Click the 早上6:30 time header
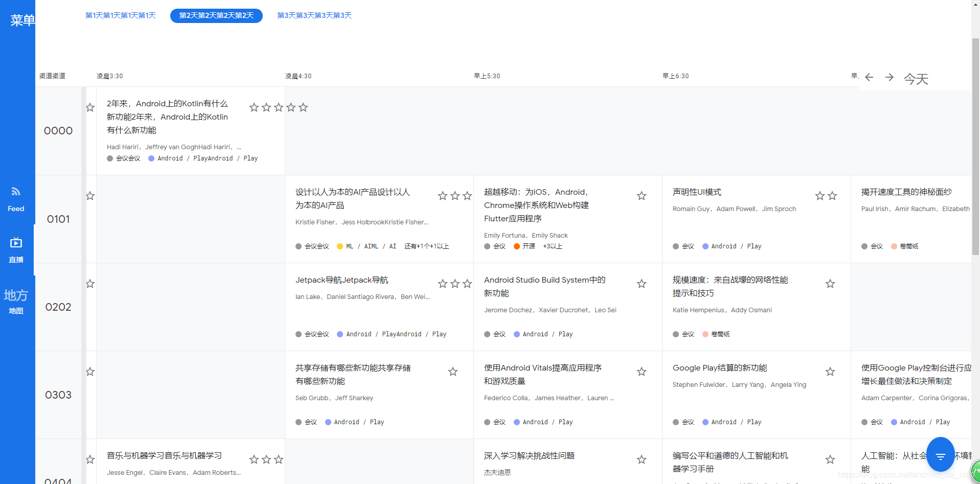Image resolution: width=980 pixels, height=484 pixels. 675,76
